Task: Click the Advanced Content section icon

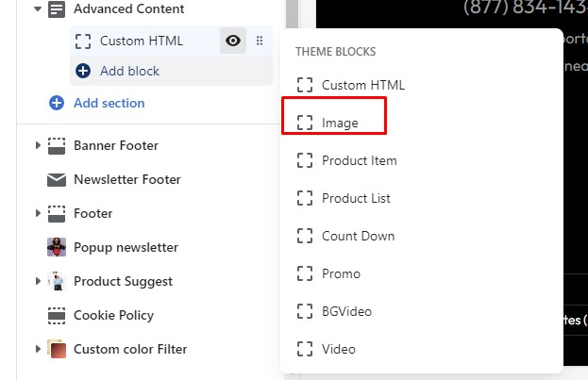Action: point(57,9)
